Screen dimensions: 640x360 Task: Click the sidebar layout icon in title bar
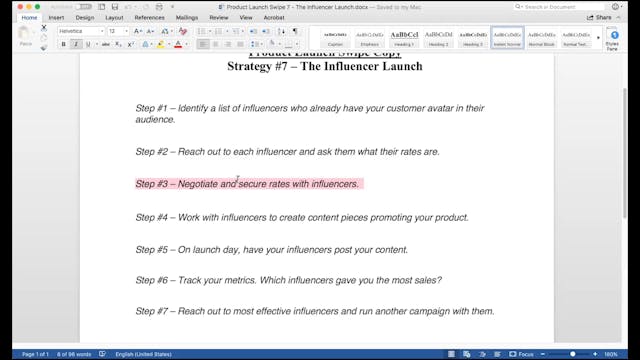tap(102, 7)
